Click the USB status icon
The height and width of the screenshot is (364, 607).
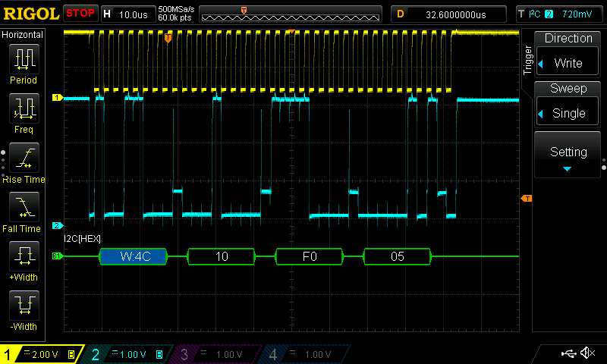(570, 353)
